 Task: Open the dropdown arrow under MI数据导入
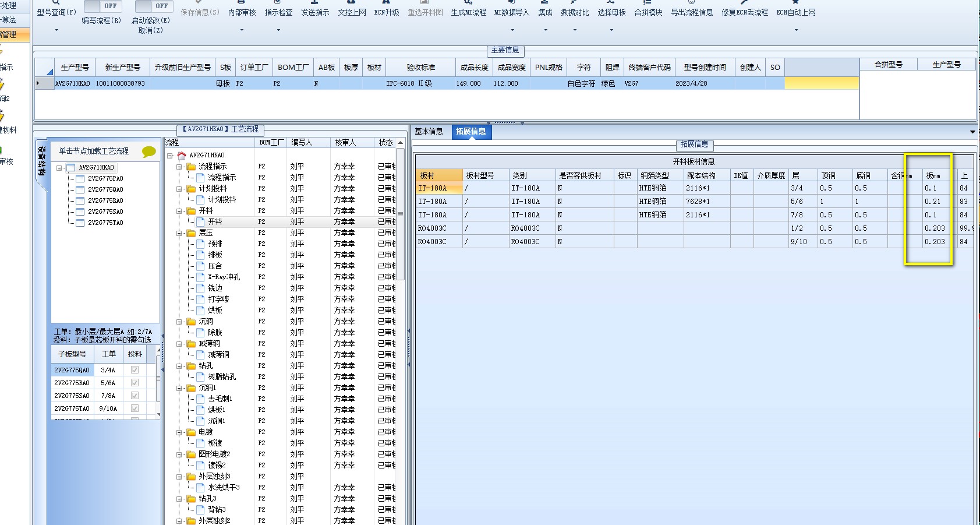[x=512, y=30]
